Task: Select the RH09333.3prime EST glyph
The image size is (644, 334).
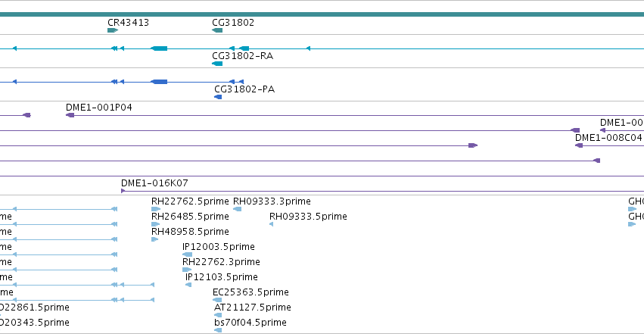Action: [x=238, y=209]
